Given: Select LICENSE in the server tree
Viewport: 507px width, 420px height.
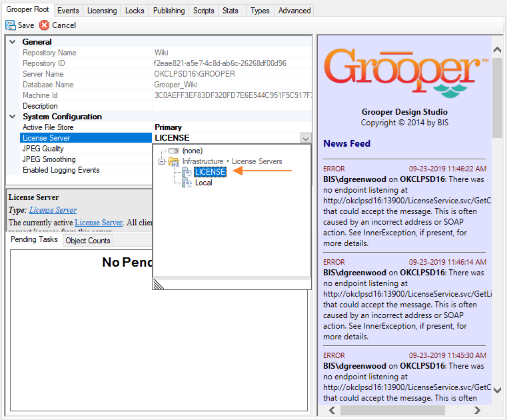Looking at the screenshot, I should (x=210, y=172).
